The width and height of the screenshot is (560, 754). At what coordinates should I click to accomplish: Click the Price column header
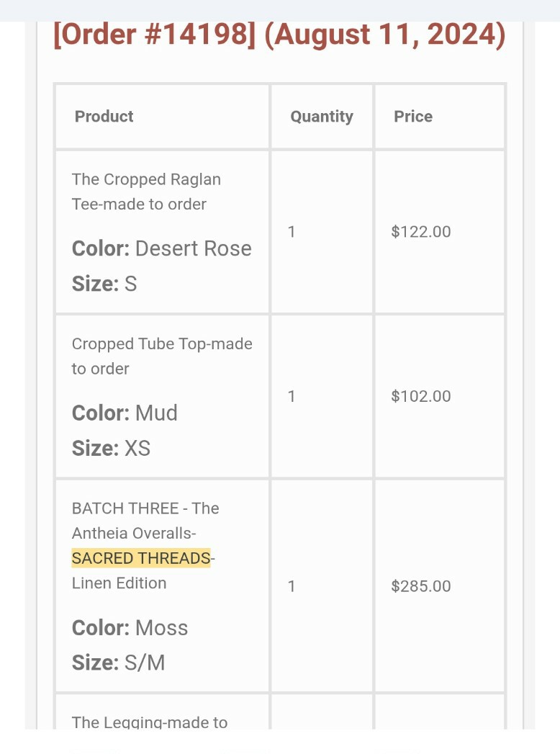(x=413, y=117)
